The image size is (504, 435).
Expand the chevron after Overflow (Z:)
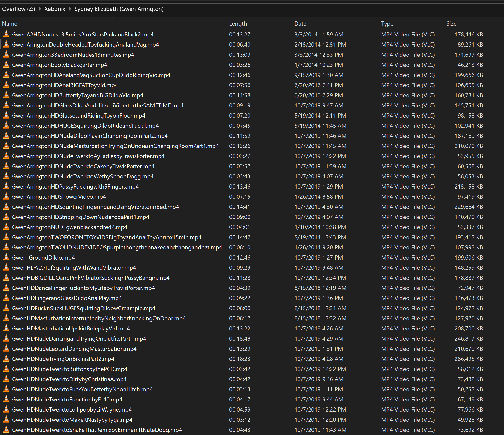click(x=40, y=9)
